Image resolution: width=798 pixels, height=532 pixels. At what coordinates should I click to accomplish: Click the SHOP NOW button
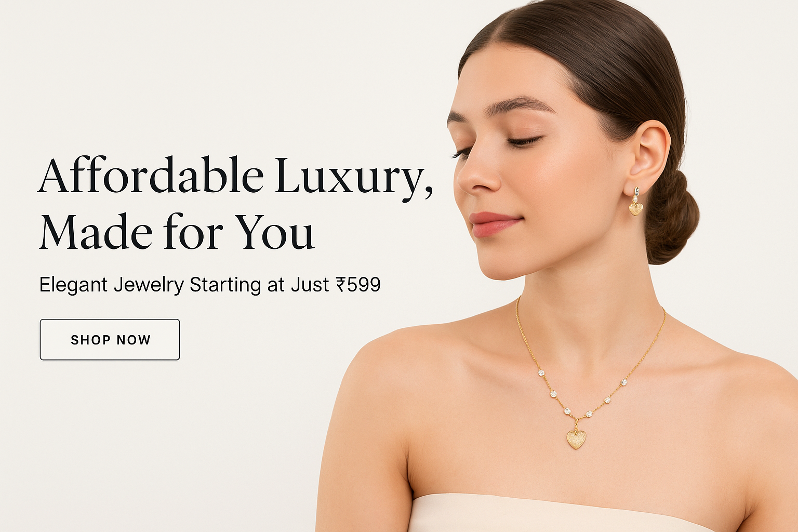tap(110, 340)
